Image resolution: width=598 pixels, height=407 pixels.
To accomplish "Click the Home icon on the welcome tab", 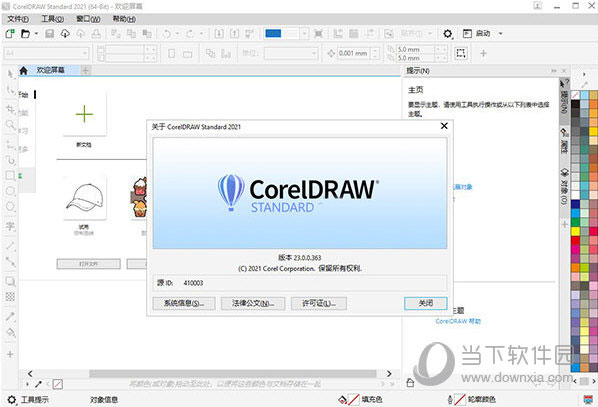I will 24,71.
